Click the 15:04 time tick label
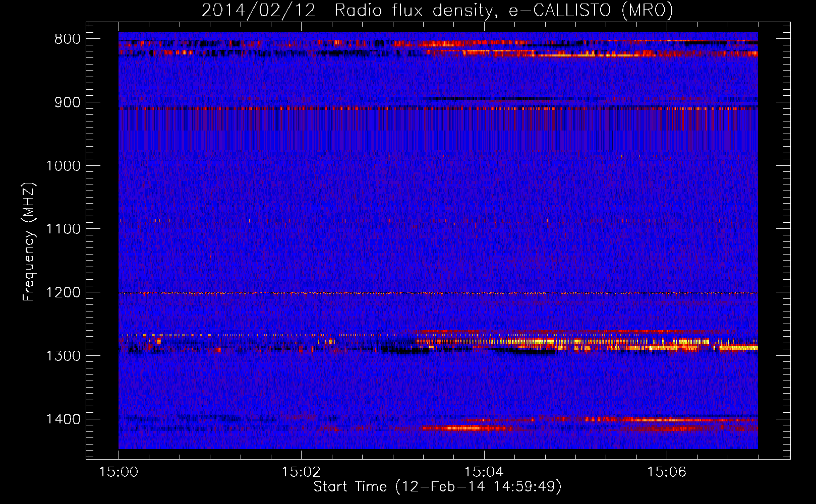The height and width of the screenshot is (504, 816). pyautogui.click(x=484, y=472)
